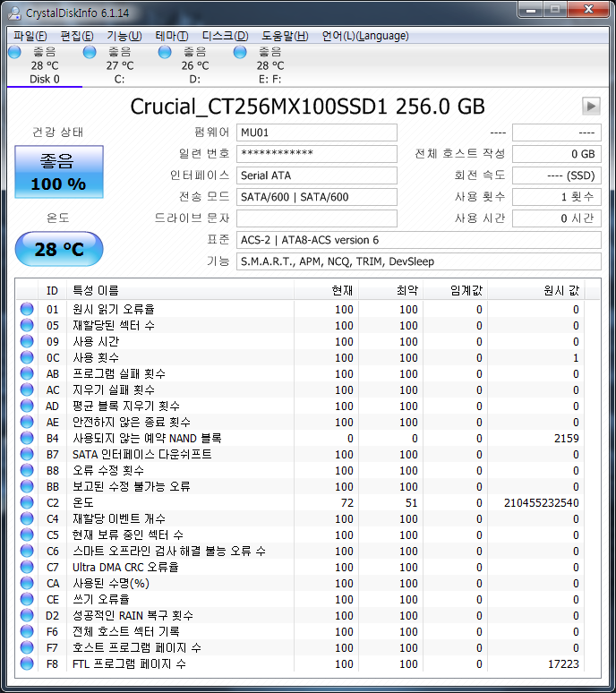Image resolution: width=616 pixels, height=693 pixels.
Task: Click the power on hours 0 시간 field
Action: (556, 218)
